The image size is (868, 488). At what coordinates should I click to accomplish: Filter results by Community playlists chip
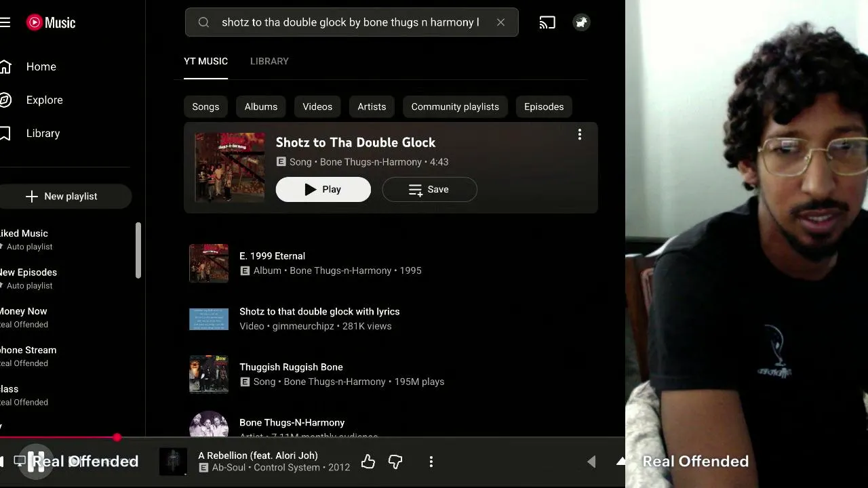(x=455, y=106)
